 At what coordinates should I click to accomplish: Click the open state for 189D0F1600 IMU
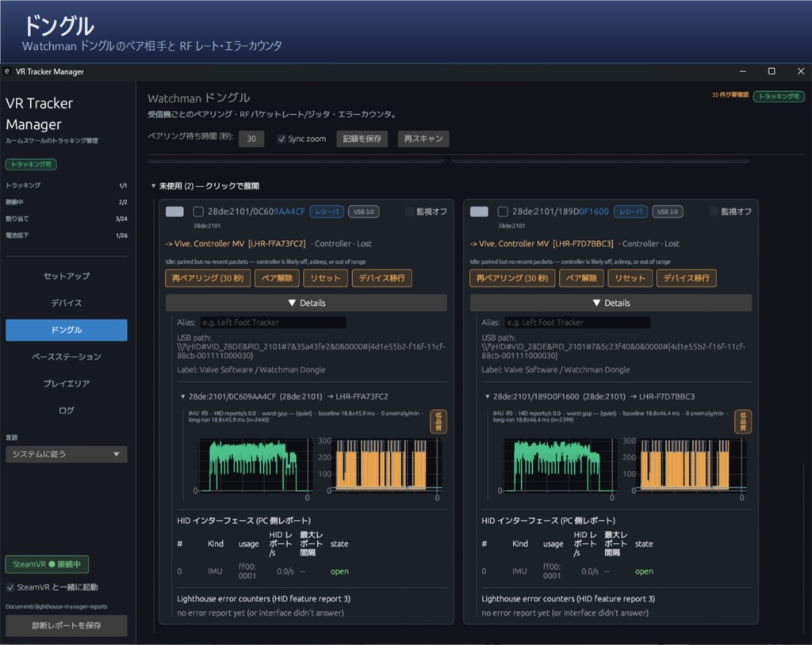coord(644,571)
